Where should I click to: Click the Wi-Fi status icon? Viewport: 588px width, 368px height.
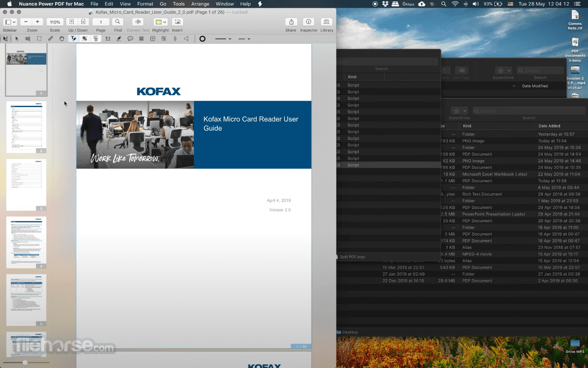tap(455, 4)
